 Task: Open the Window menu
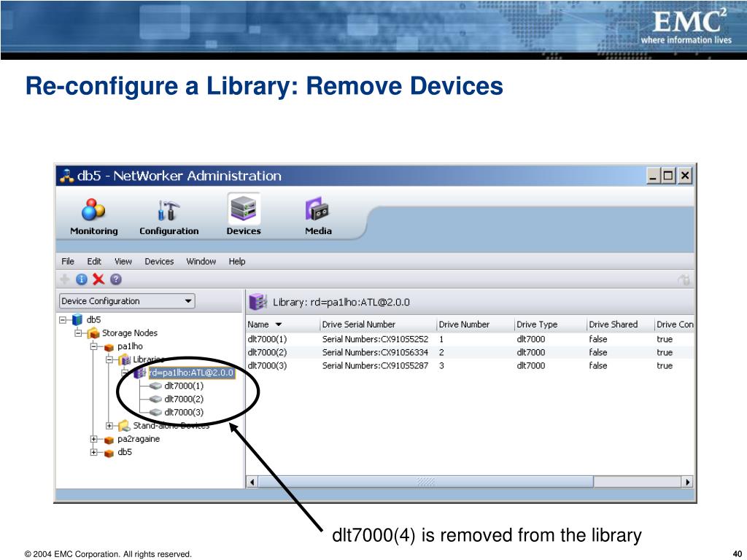(x=201, y=262)
